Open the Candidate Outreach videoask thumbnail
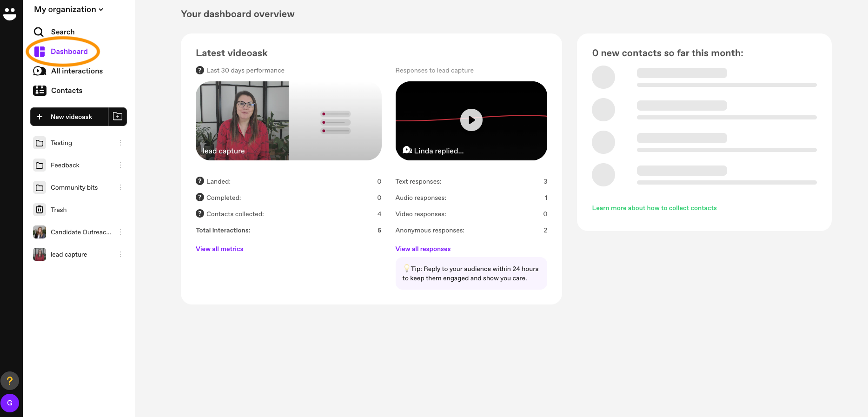868x417 pixels. [40, 232]
